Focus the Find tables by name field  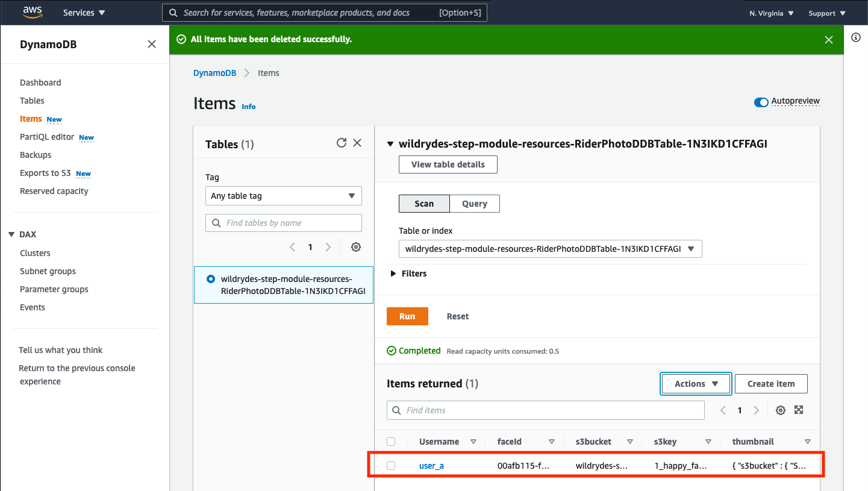tap(283, 223)
